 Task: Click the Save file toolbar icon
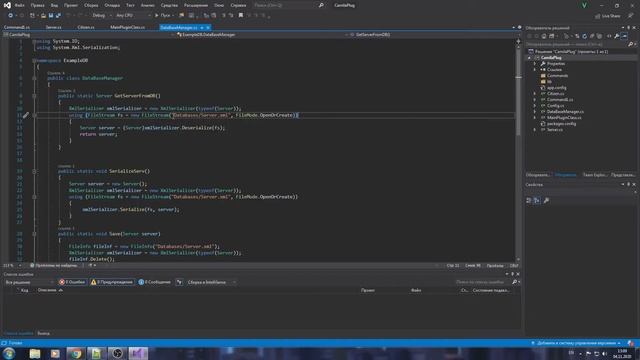click(x=51, y=16)
